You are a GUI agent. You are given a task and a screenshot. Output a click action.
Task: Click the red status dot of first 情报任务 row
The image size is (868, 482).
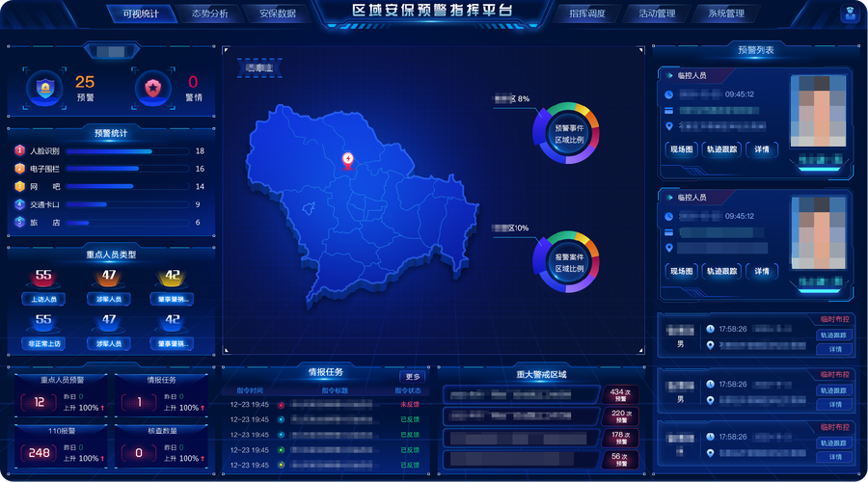282,406
